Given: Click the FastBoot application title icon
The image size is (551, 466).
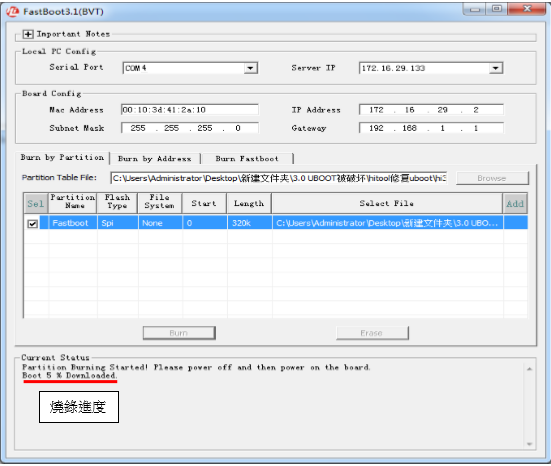Looking at the screenshot, I should [x=12, y=12].
